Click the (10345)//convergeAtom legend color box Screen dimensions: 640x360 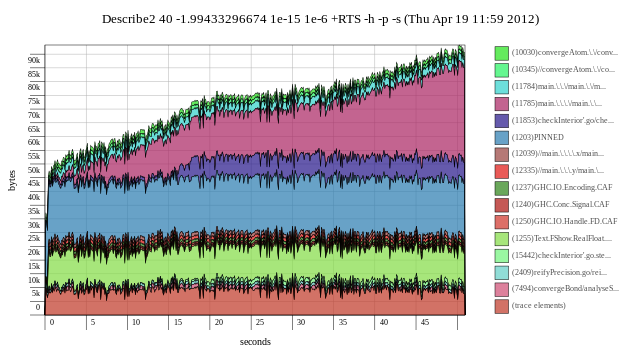[x=502, y=70]
